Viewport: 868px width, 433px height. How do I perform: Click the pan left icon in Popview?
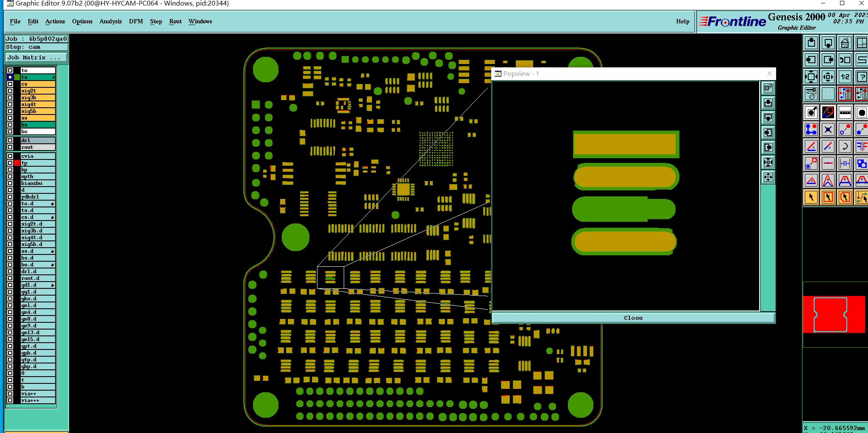coord(768,133)
